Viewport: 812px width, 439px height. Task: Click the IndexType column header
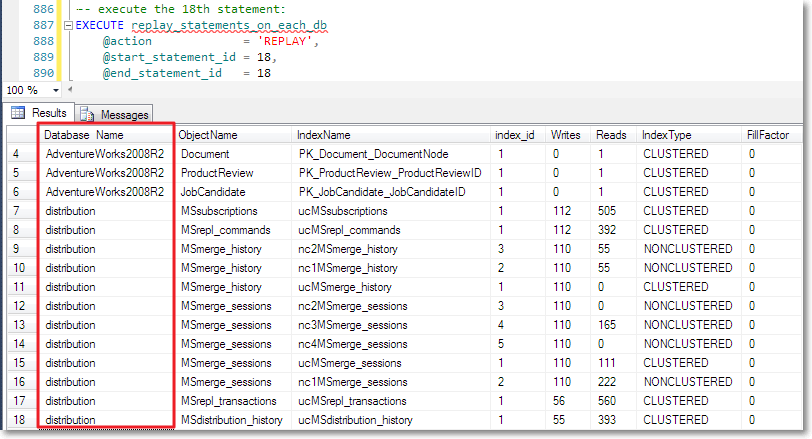(x=666, y=135)
